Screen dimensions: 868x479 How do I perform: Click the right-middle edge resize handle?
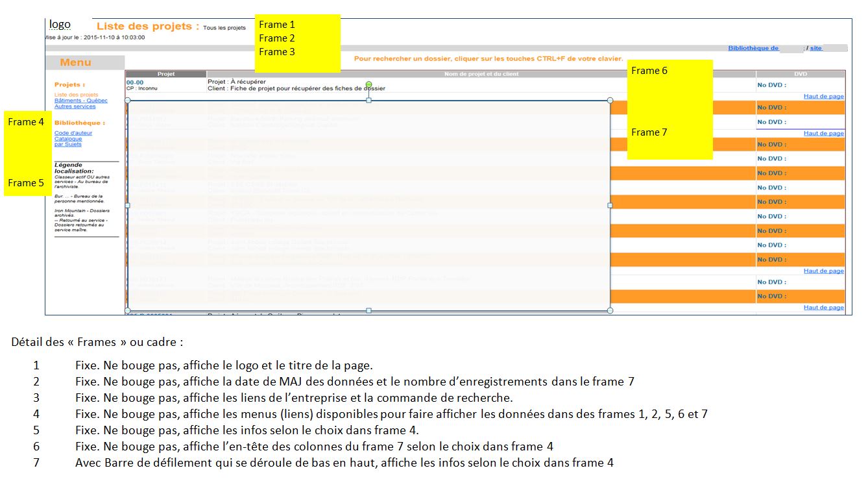610,205
